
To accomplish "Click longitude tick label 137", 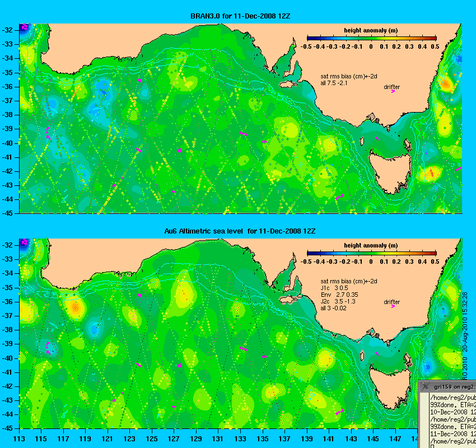I will point(284,439).
